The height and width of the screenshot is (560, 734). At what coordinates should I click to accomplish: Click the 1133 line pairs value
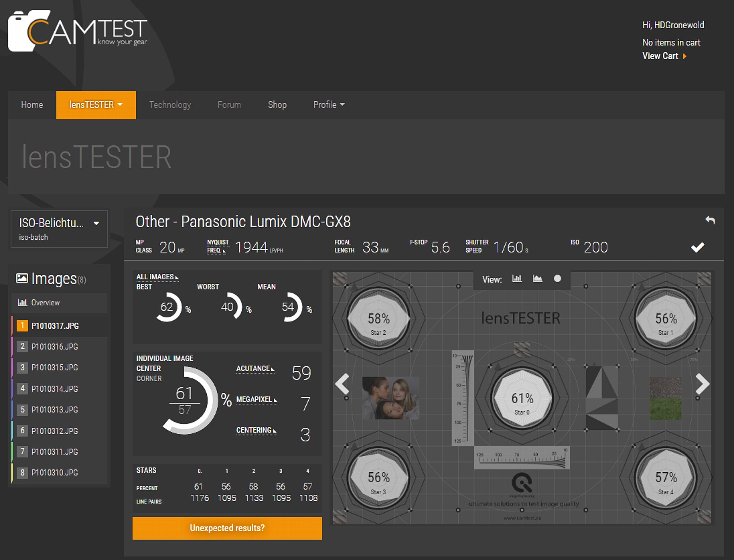[x=254, y=498]
